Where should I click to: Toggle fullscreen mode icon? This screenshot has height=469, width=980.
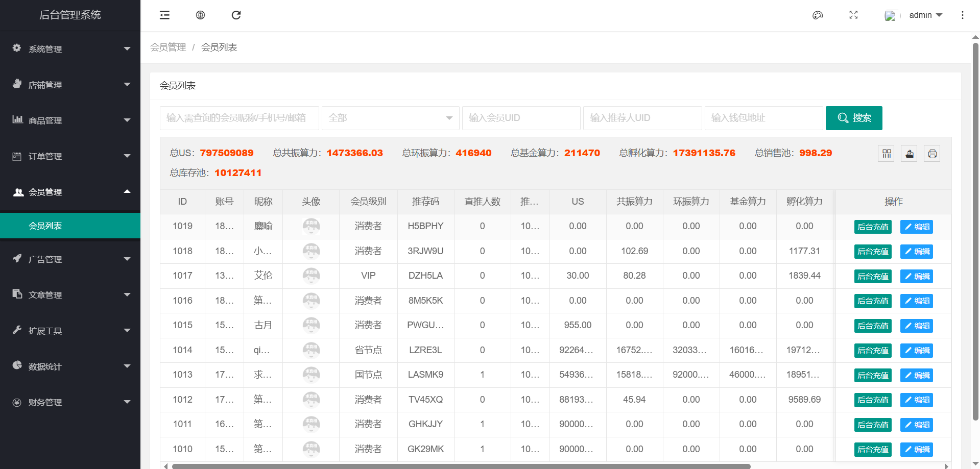(x=853, y=15)
